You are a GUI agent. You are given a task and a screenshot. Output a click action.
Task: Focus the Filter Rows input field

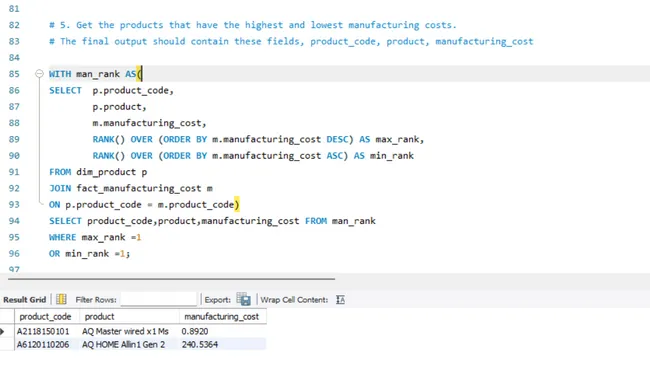tap(158, 299)
